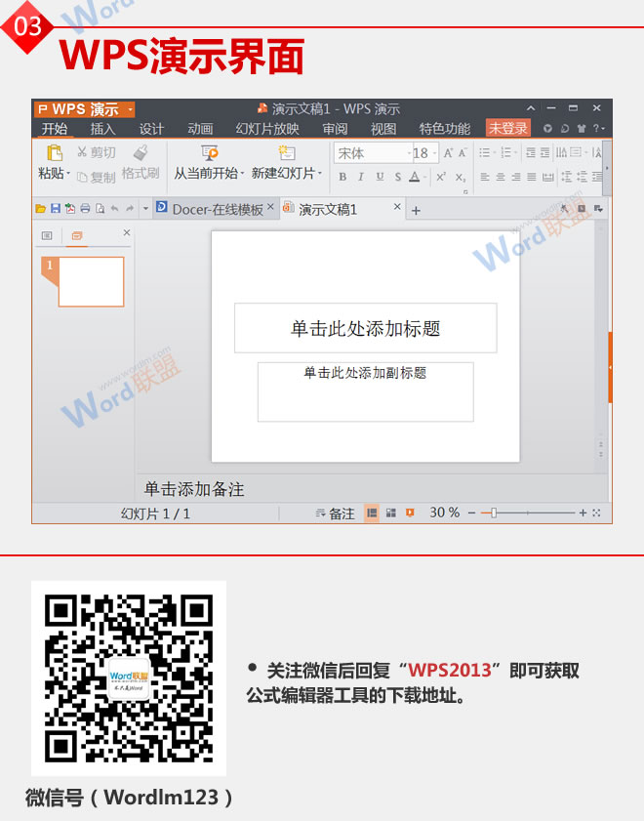Fit slide to window icon beside zoom
Screen dimensions: 644x821
[x=596, y=513]
